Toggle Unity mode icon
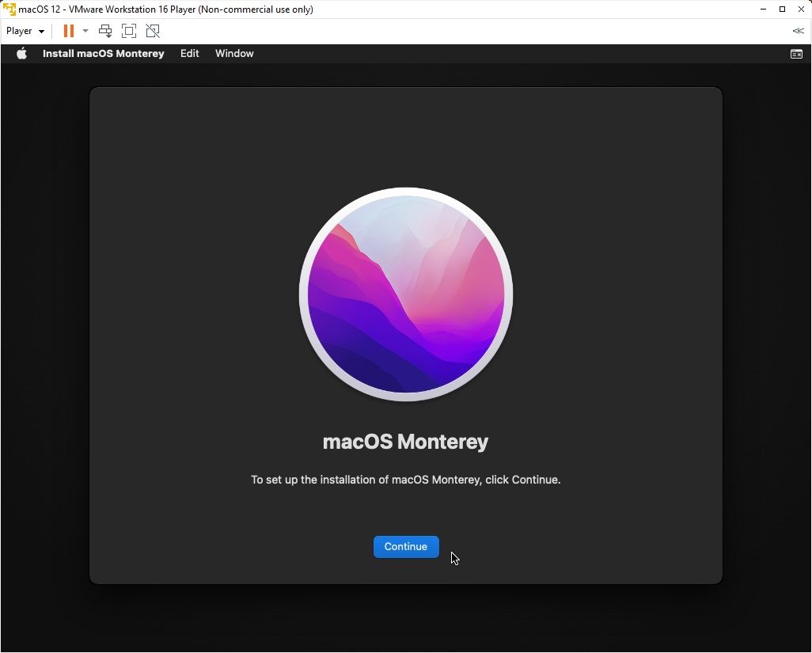Viewport: 812px width, 653px height. coord(153,31)
